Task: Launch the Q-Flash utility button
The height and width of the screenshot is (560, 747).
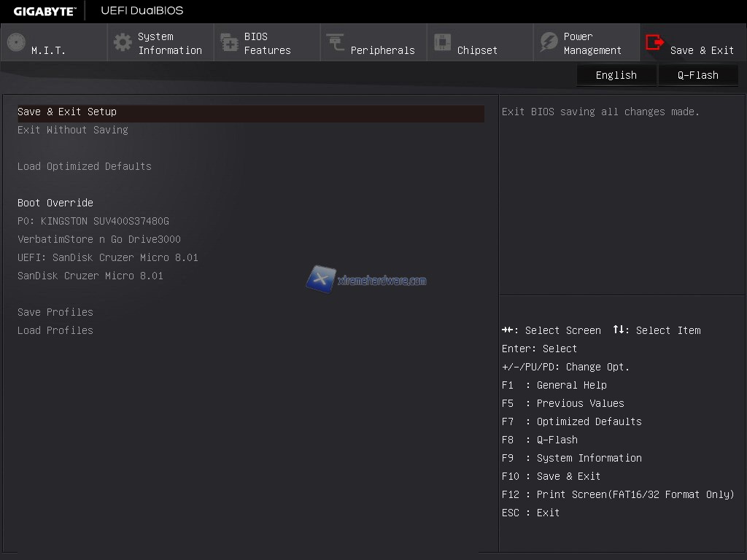Action: [x=698, y=75]
